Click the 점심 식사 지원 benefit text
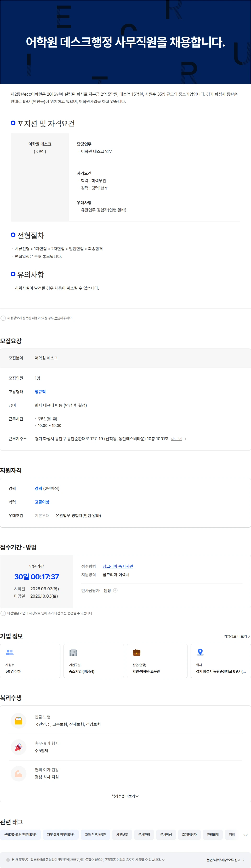 pyautogui.click(x=47, y=777)
